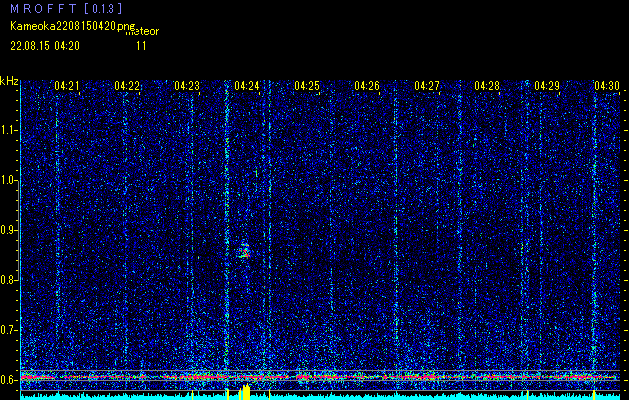Click the meteor count value 11
This screenshot has height=400, width=629.
click(x=141, y=46)
